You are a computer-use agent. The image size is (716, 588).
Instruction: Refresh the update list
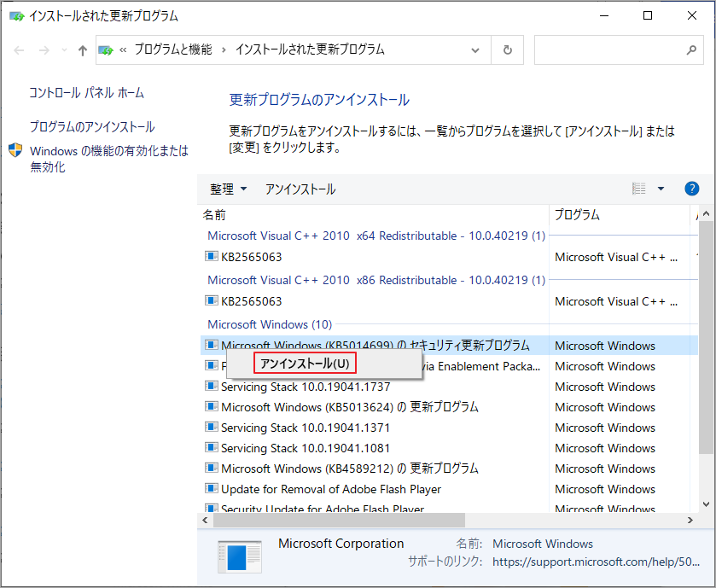[x=507, y=49]
